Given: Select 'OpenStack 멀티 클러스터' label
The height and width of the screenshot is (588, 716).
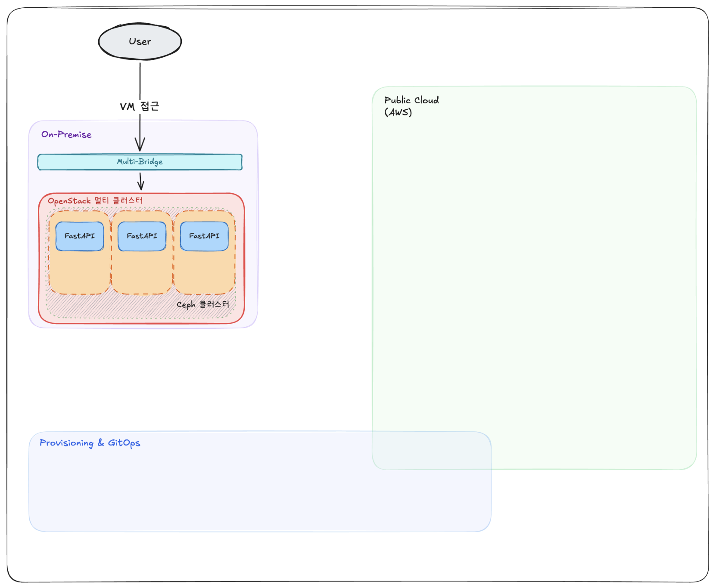Looking at the screenshot, I should (x=95, y=201).
